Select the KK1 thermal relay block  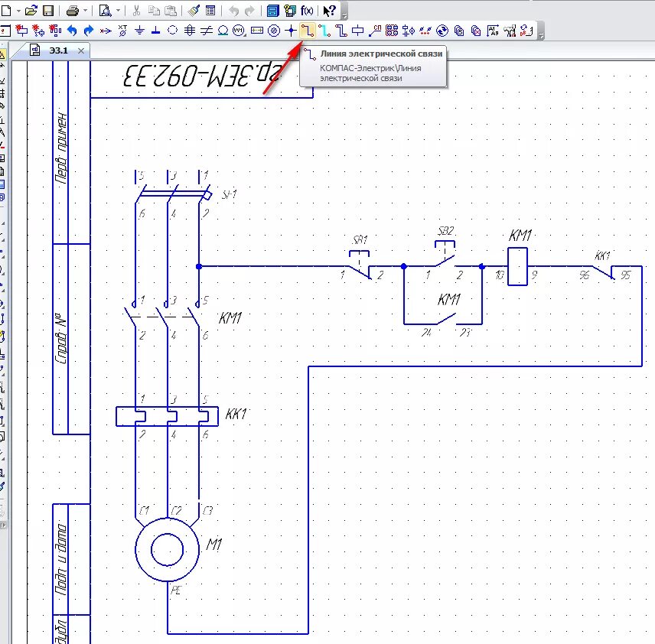(167, 416)
